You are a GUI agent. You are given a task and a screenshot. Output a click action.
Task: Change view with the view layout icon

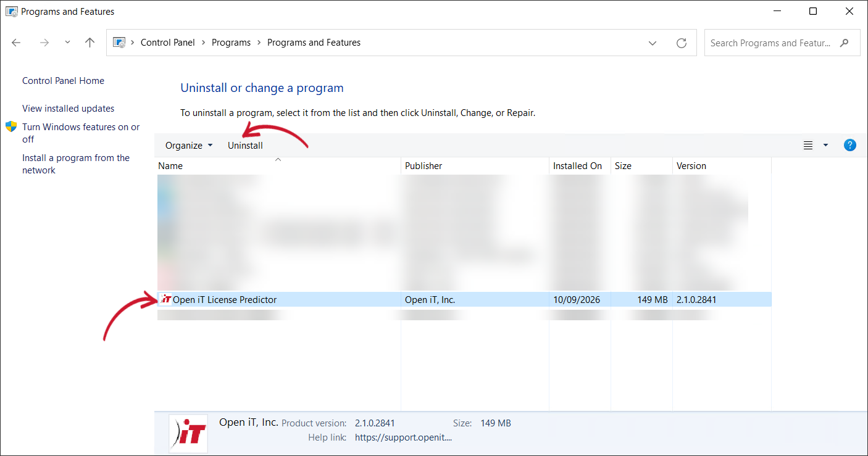[808, 146]
